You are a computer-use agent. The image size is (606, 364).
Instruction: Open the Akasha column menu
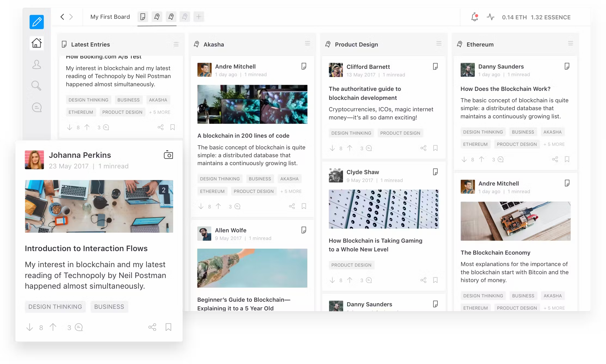[x=307, y=43]
